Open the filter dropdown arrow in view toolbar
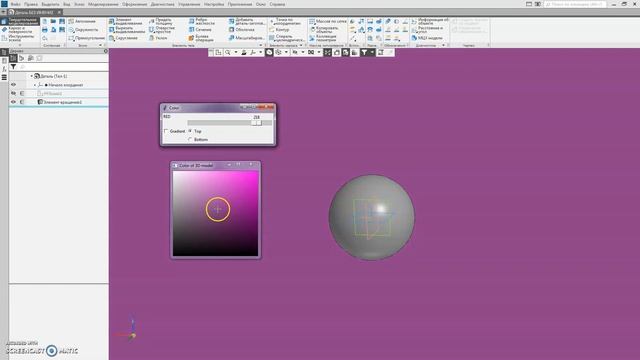The height and width of the screenshot is (360, 640). [x=372, y=52]
